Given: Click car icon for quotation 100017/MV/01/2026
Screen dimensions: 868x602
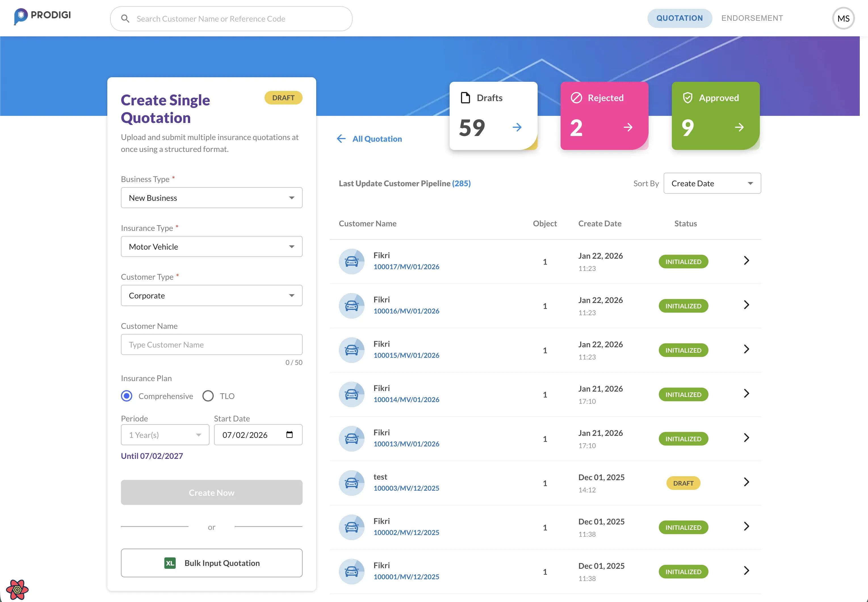Looking at the screenshot, I should (351, 261).
